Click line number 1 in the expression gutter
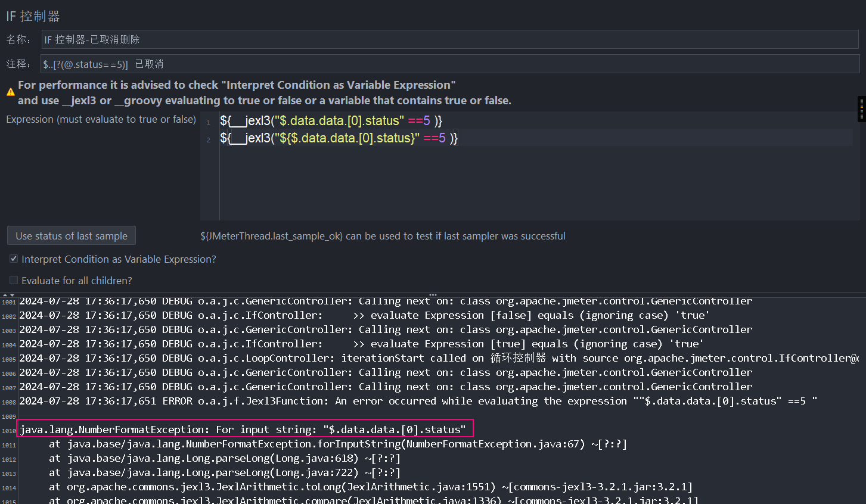This screenshot has width=866, height=504. pyautogui.click(x=209, y=122)
